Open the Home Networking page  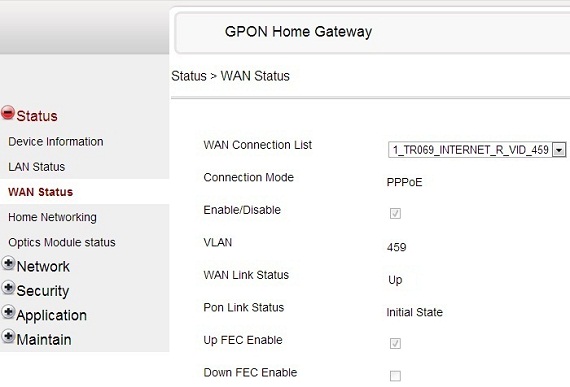[x=52, y=217]
